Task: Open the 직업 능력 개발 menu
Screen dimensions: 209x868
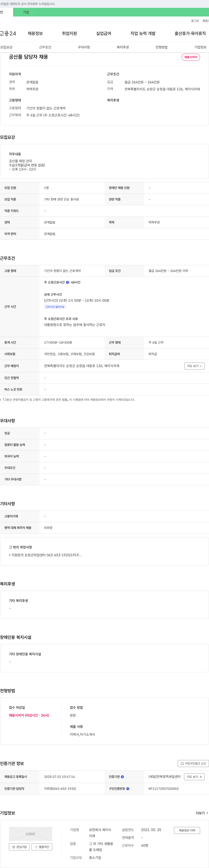Action: click(143, 33)
